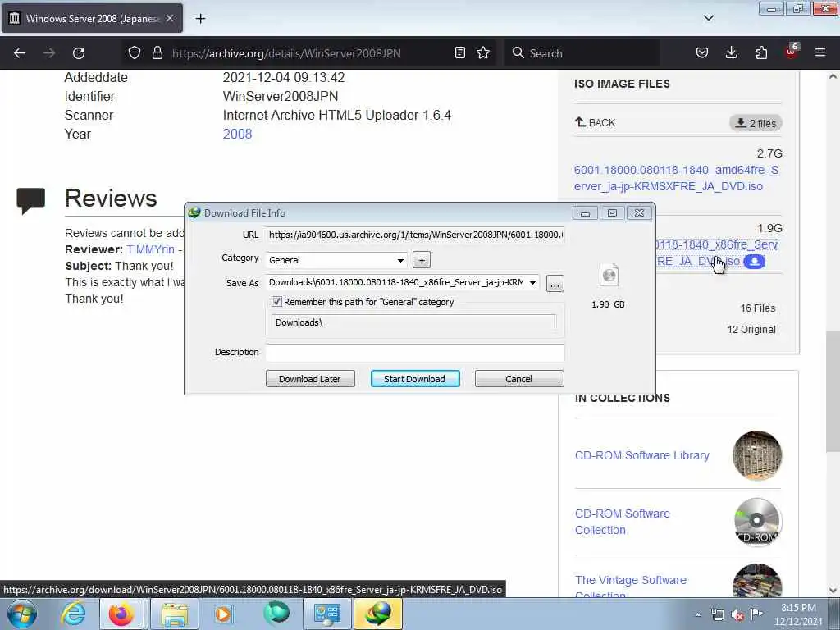840x630 pixels.
Task: Launch Internet Explorer from taskbar
Action: tap(73, 614)
